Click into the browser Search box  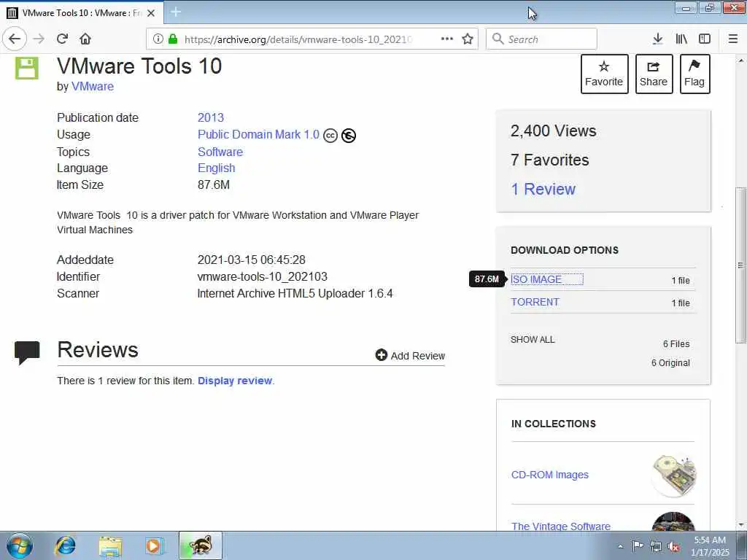point(541,39)
